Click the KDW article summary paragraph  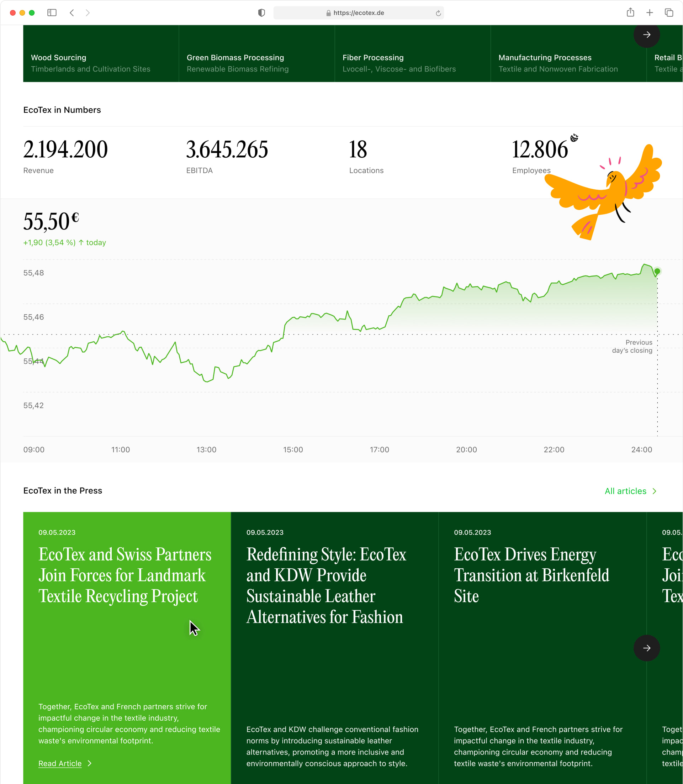pyautogui.click(x=332, y=746)
